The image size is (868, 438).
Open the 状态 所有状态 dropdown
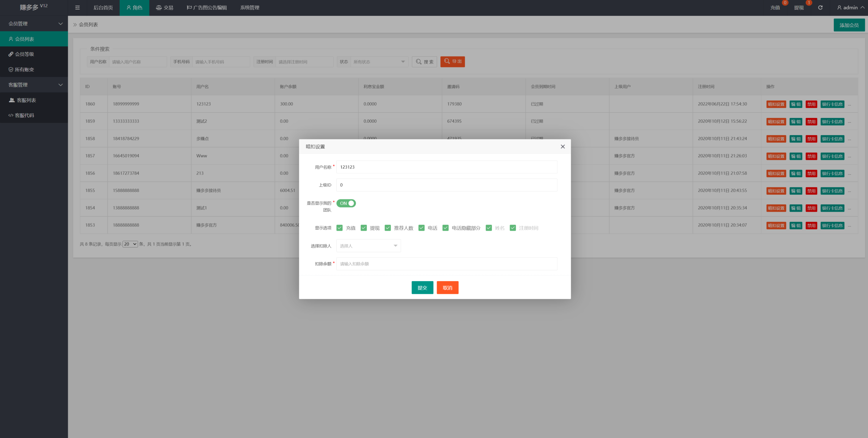coord(379,62)
